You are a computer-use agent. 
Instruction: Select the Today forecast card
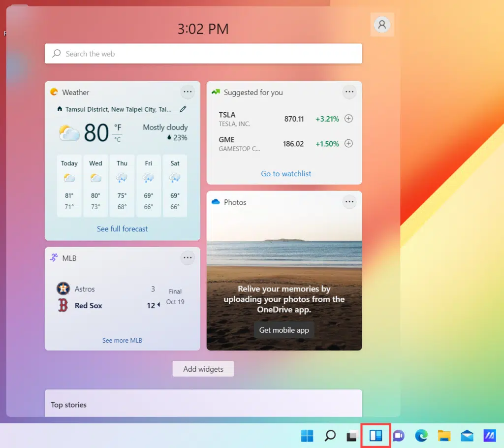69,186
